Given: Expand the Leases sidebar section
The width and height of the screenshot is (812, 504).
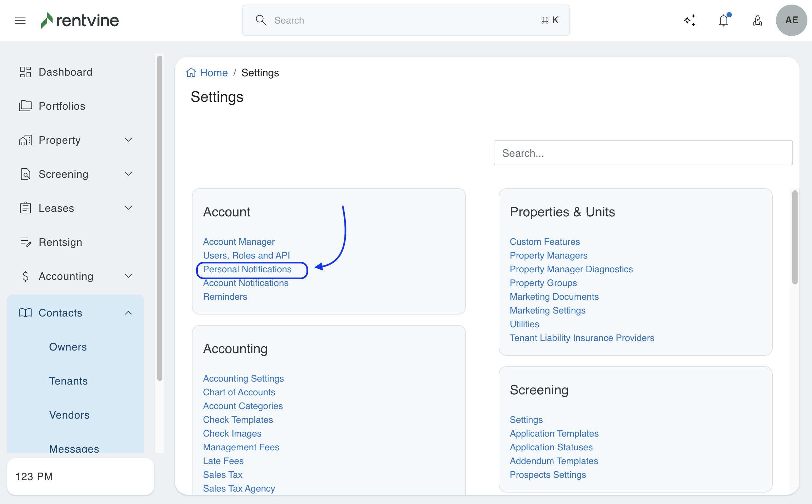Looking at the screenshot, I should click(x=128, y=208).
